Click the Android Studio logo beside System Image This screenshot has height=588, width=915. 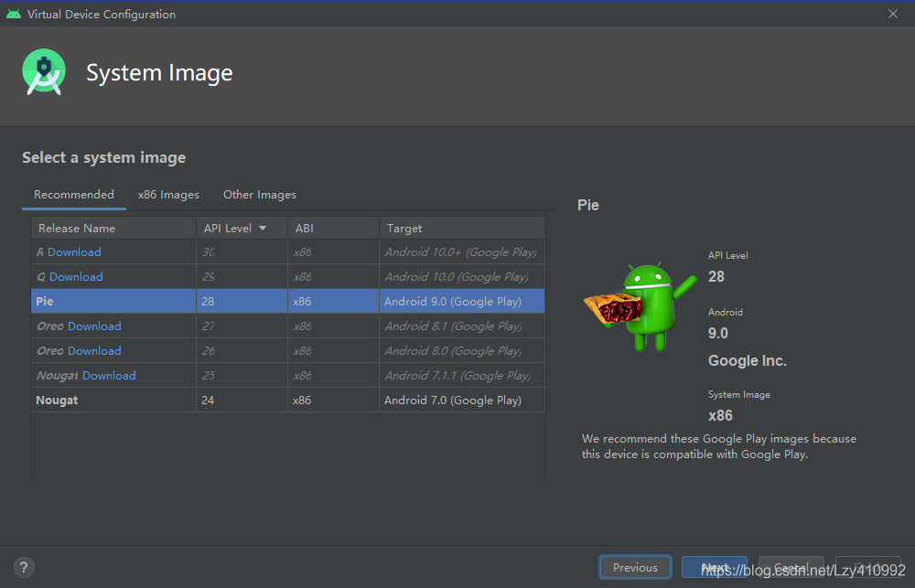pyautogui.click(x=44, y=71)
